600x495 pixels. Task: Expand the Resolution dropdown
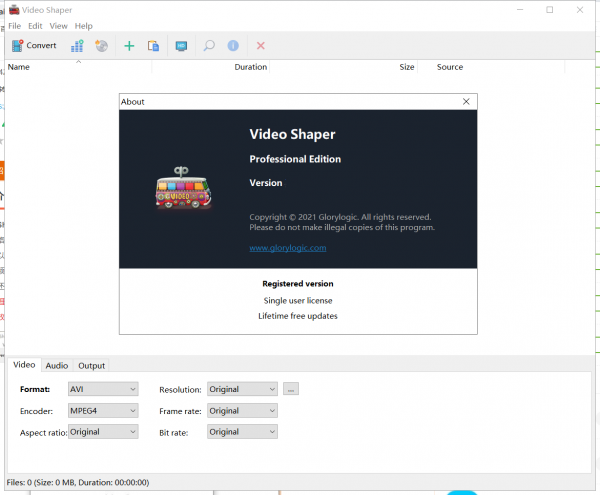pos(242,389)
